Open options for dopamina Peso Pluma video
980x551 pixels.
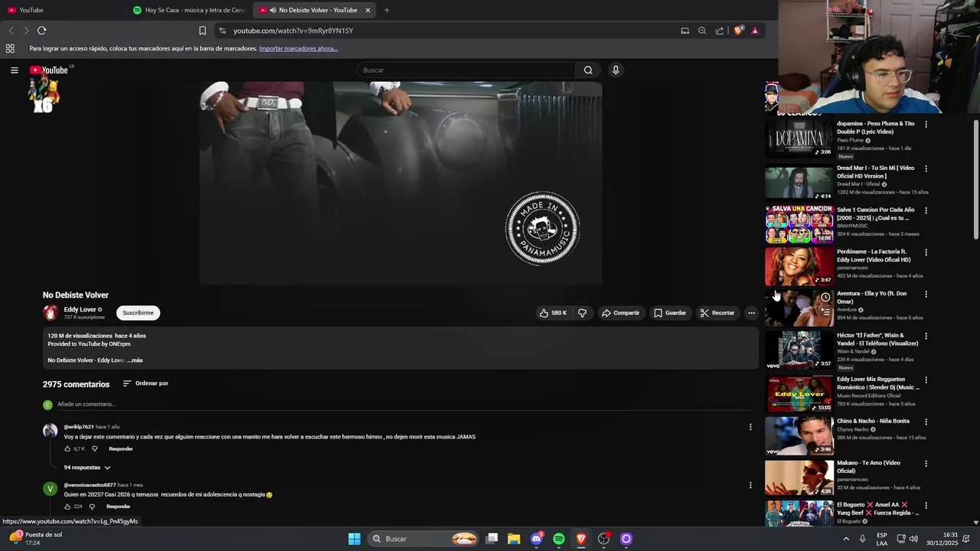point(926,124)
